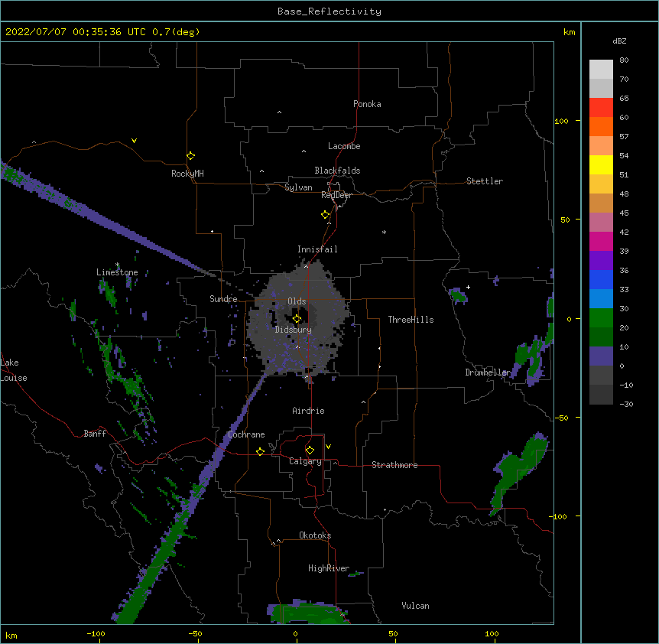Select the 39 dBZ magenta color swatch
This screenshot has height=644, width=659.
click(x=601, y=241)
